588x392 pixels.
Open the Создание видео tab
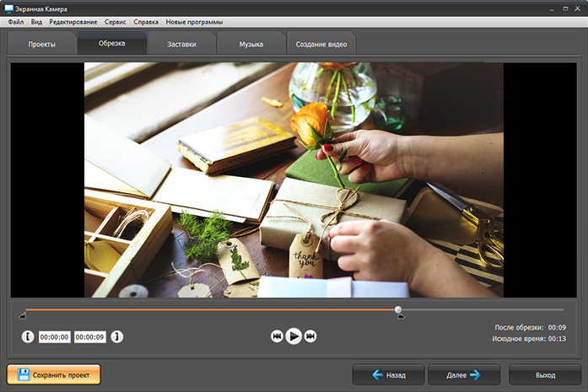[321, 44]
